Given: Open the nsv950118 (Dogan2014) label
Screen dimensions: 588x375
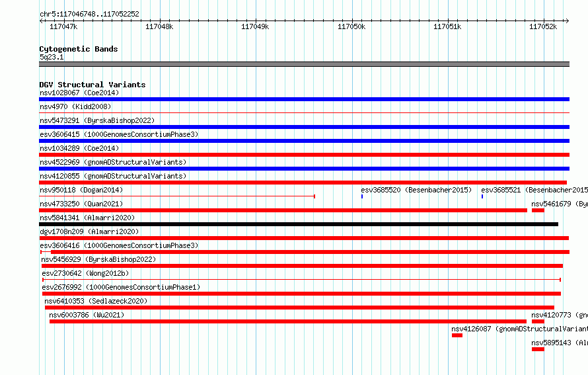Looking at the screenshot, I should pyautogui.click(x=81, y=190).
